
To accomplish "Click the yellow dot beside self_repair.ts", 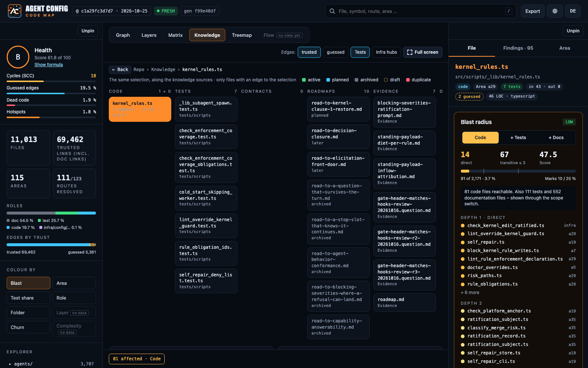I will coord(463,242).
